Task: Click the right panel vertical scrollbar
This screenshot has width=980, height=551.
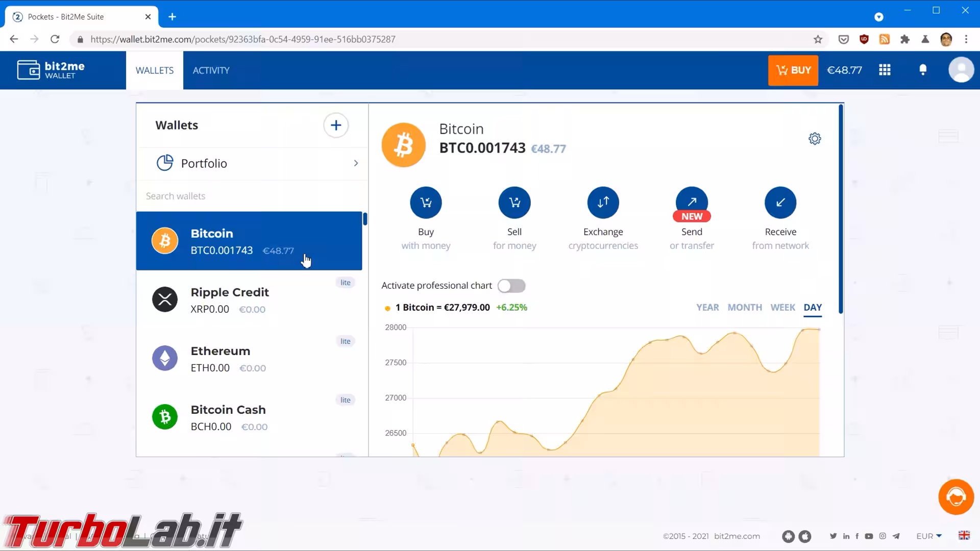Action: point(840,209)
